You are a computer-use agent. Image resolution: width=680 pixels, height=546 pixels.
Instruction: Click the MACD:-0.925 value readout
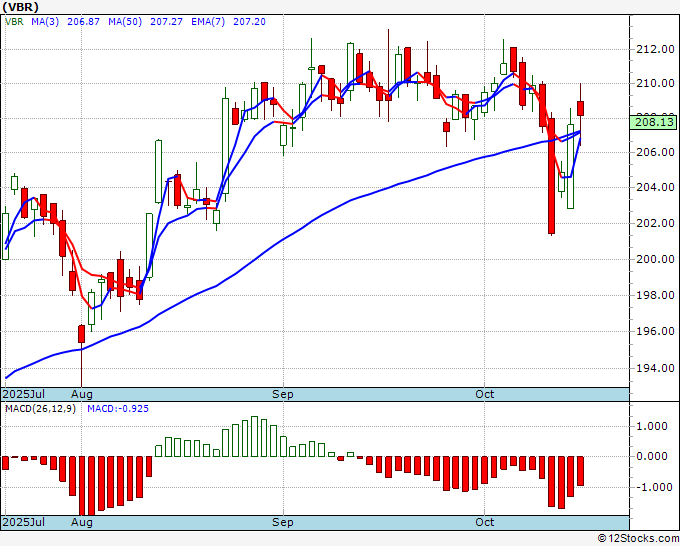coord(118,409)
